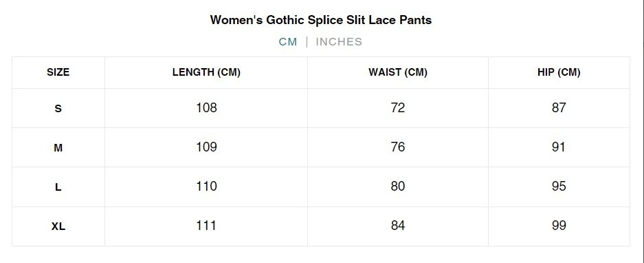Click length value 111 for size XL
Screen dimensions: 644x263
pyautogui.click(x=206, y=226)
